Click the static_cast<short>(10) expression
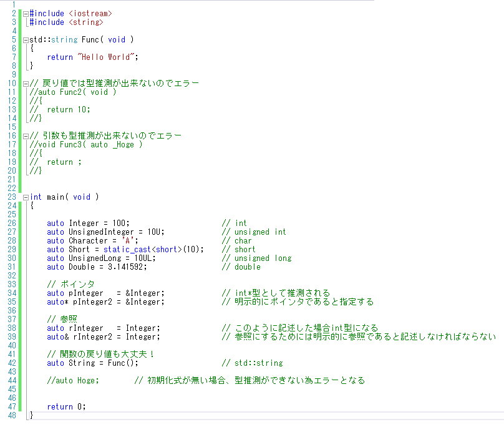504x427 pixels. click(x=153, y=249)
